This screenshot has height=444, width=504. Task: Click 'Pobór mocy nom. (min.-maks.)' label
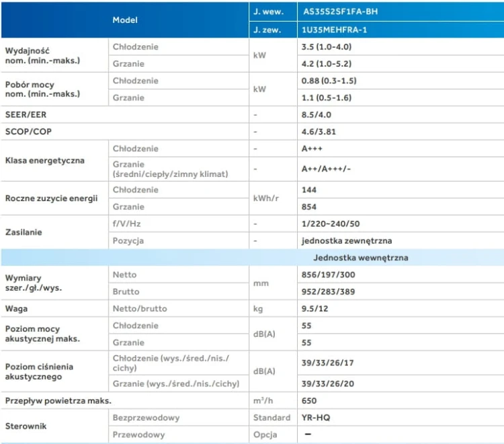pyautogui.click(x=42, y=89)
